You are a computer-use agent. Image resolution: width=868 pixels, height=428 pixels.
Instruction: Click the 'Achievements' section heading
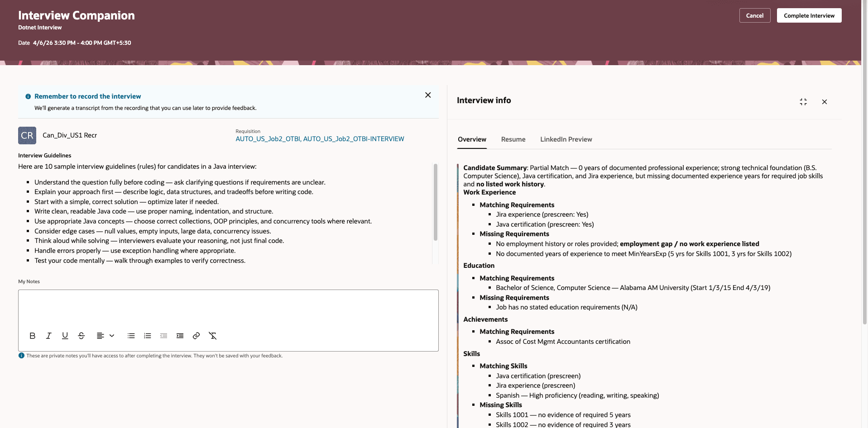click(485, 319)
